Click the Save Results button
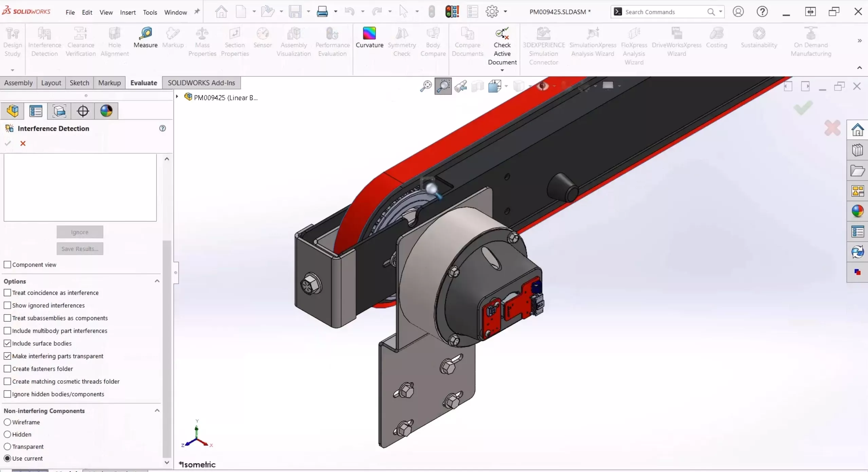Viewport: 868px width, 472px height. coord(79,248)
